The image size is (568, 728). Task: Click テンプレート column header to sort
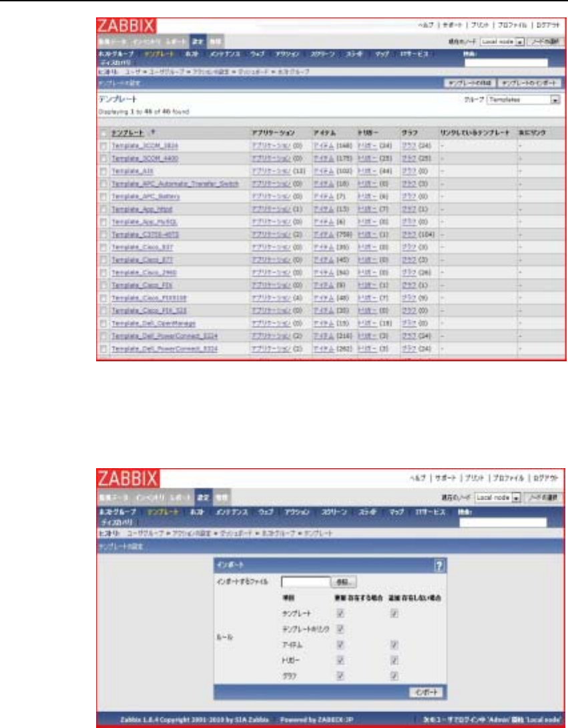click(x=127, y=134)
